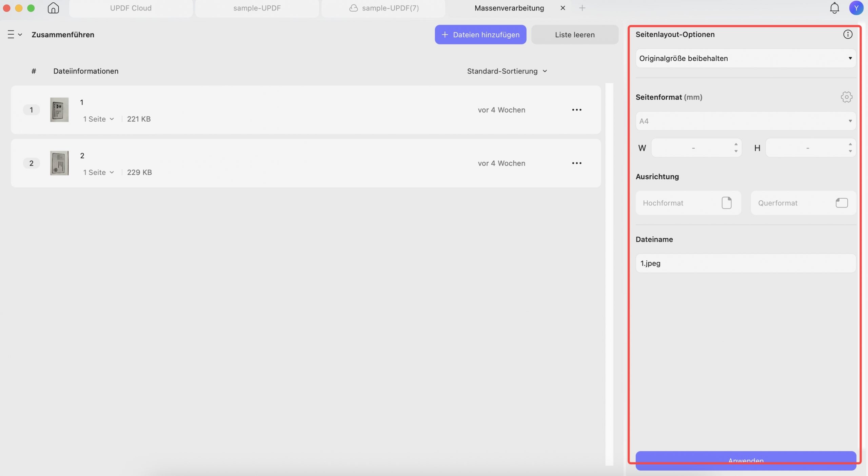Click the row number badge 2
Image resolution: width=868 pixels, height=476 pixels.
(x=31, y=163)
